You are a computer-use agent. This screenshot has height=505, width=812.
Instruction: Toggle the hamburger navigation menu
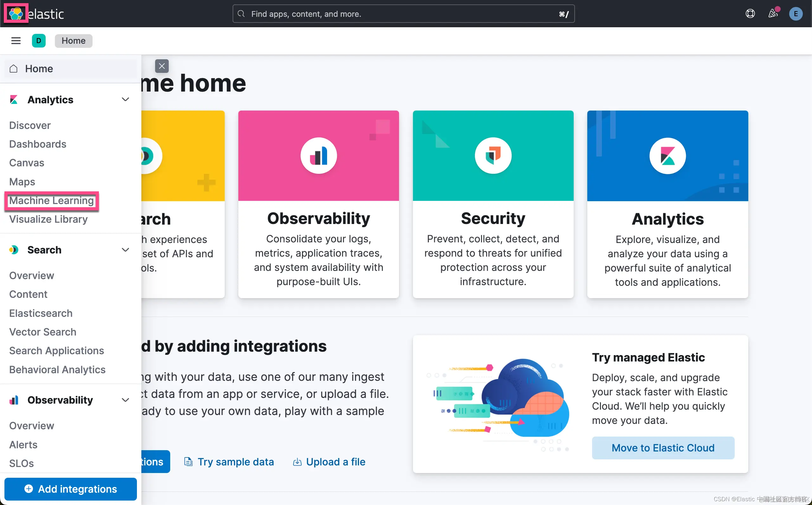tap(16, 41)
